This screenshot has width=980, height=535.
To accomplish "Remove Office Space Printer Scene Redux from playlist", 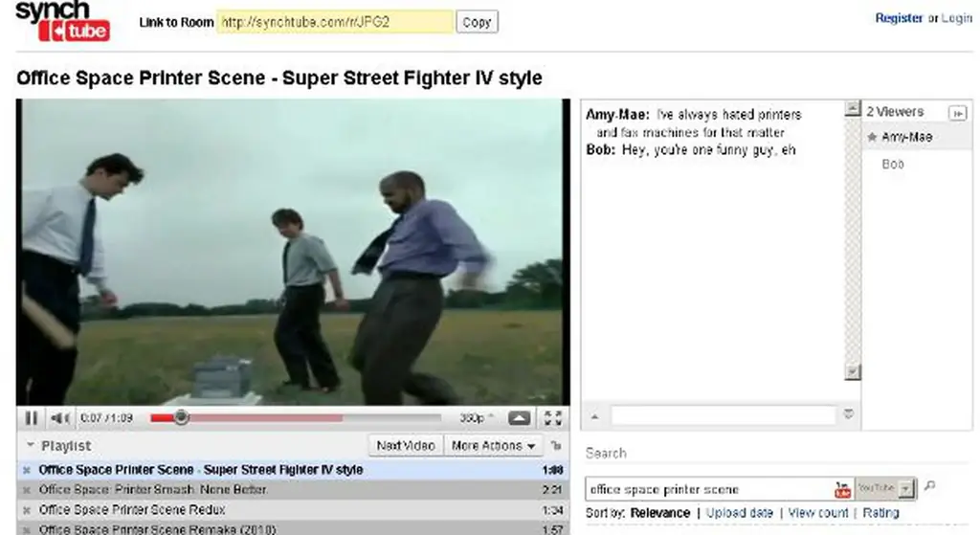I will coord(26,510).
